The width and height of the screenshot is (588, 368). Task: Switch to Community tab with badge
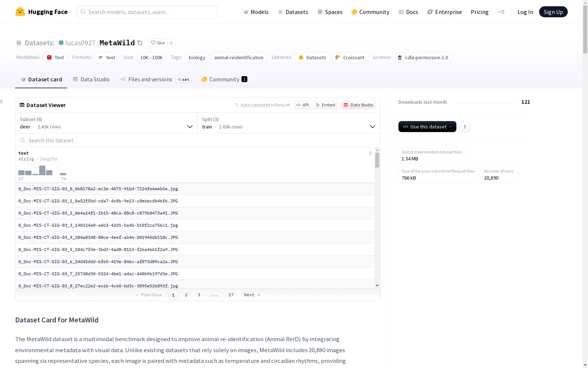click(224, 79)
